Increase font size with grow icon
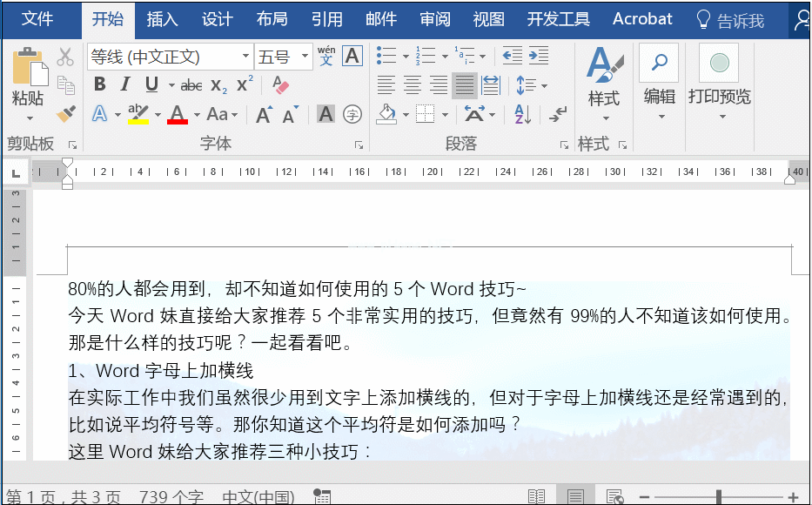The image size is (812, 505). click(x=264, y=114)
